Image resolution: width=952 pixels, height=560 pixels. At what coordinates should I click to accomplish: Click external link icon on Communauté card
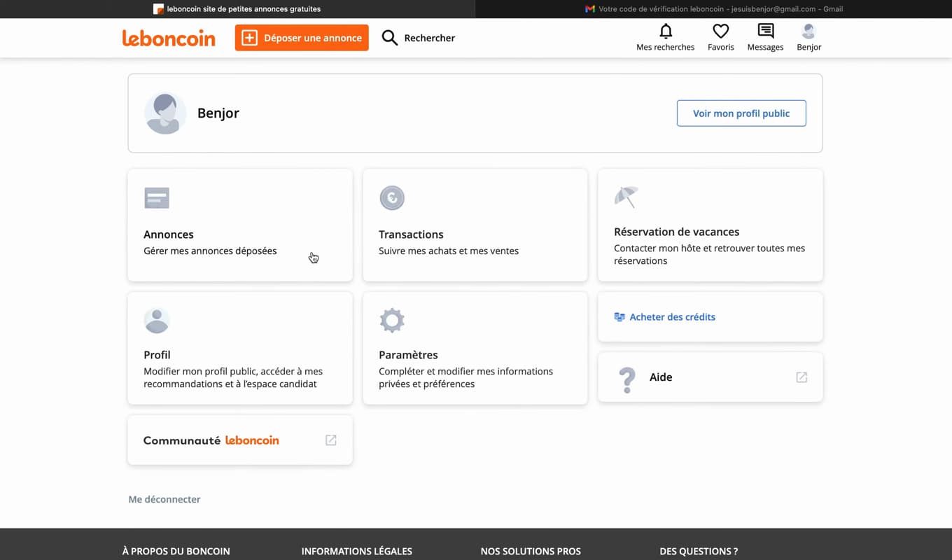point(331,440)
